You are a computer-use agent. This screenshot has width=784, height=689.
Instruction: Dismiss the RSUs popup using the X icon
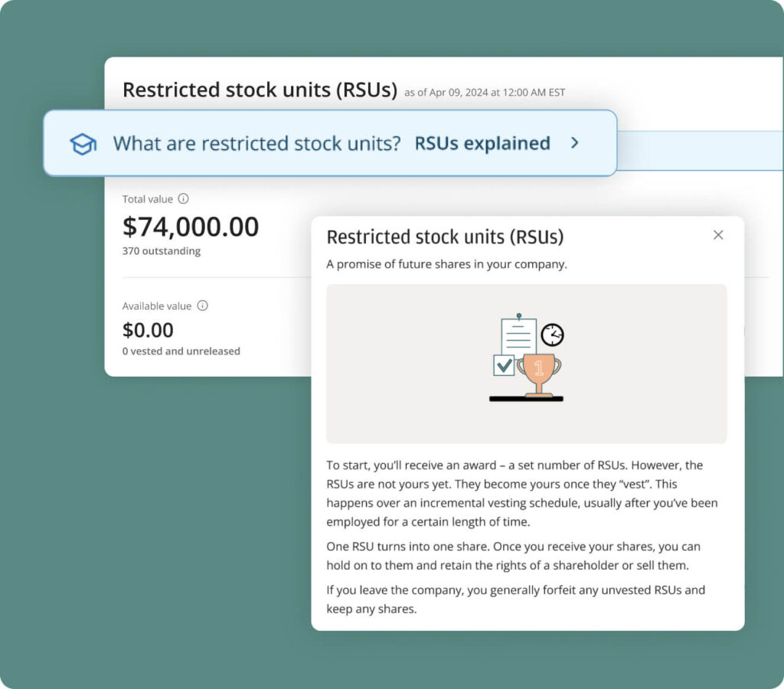pos(718,235)
